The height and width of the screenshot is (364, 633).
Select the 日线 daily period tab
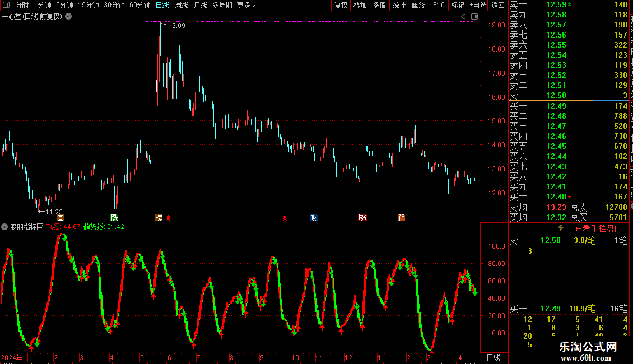click(162, 5)
